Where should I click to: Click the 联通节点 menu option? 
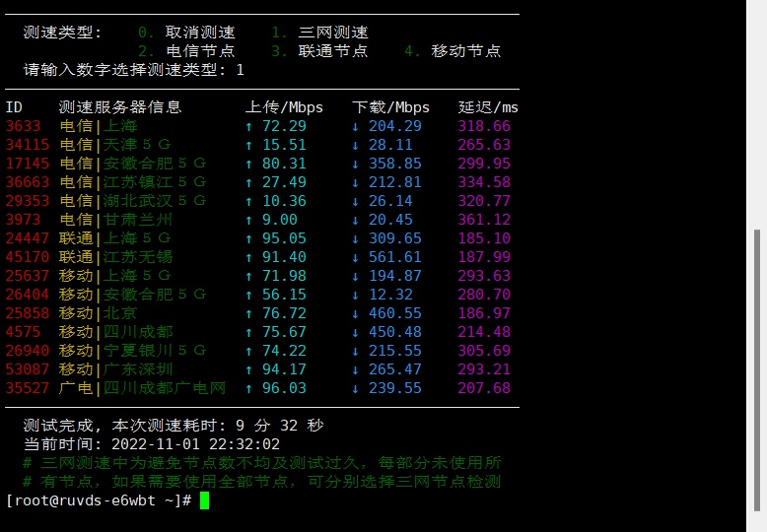[x=333, y=51]
